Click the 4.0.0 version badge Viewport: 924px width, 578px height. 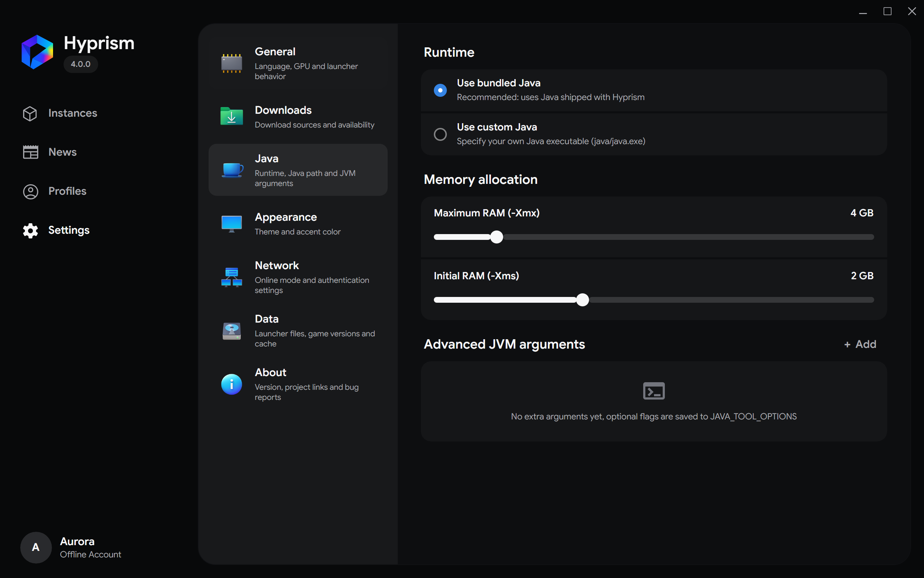[80, 64]
